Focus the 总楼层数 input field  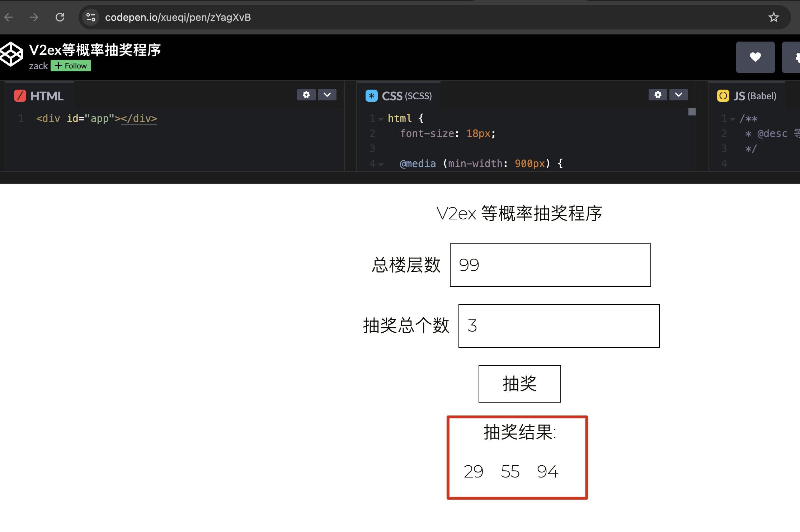550,265
